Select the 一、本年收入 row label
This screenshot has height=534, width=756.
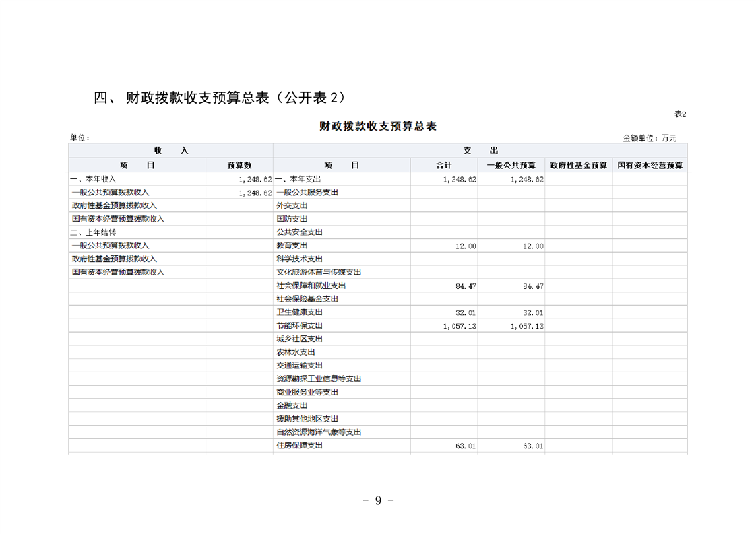[93, 179]
